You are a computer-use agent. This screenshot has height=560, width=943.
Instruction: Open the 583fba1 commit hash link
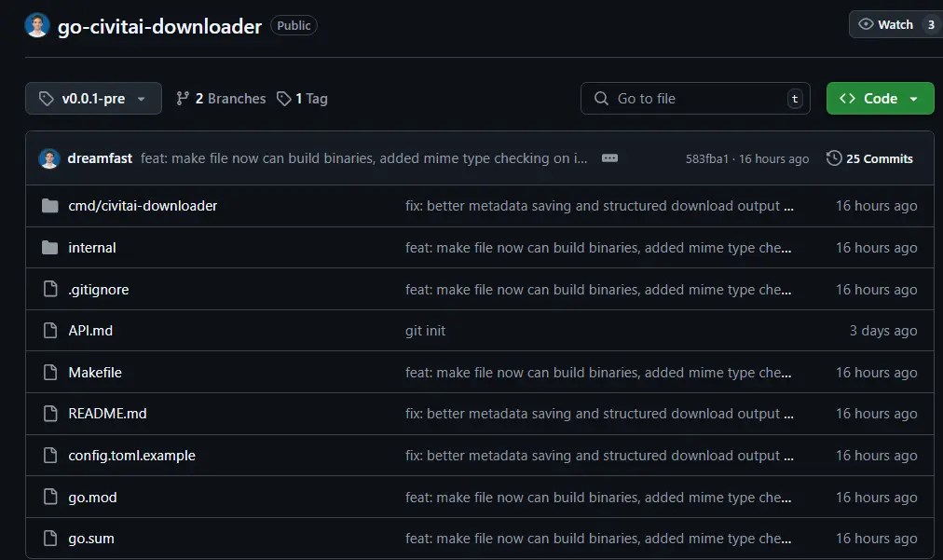(707, 159)
